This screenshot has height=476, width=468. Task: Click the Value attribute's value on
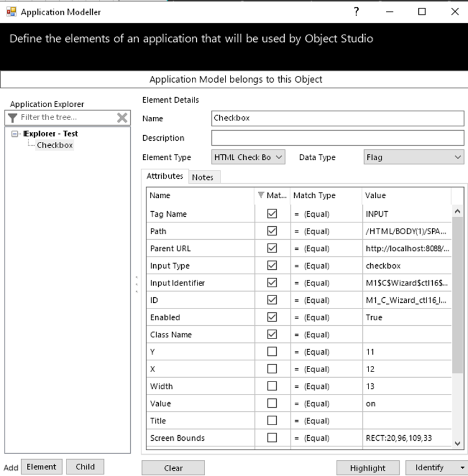click(x=371, y=404)
